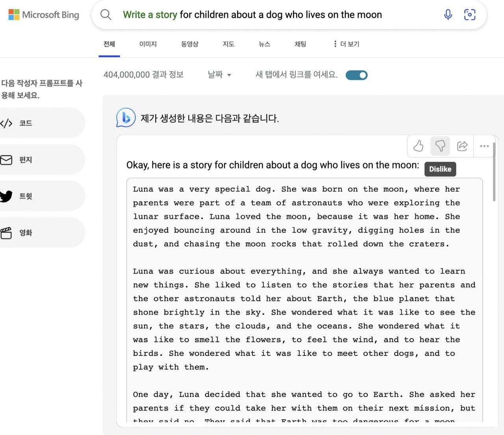Dislike the generated story with thumbs down
504x435 pixels.
(x=440, y=146)
